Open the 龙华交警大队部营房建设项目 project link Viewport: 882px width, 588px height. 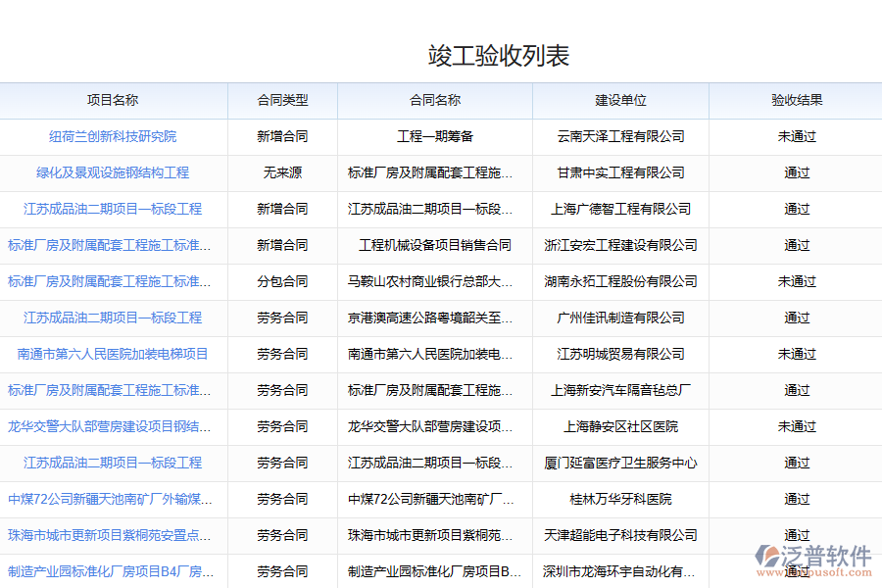click(x=110, y=426)
